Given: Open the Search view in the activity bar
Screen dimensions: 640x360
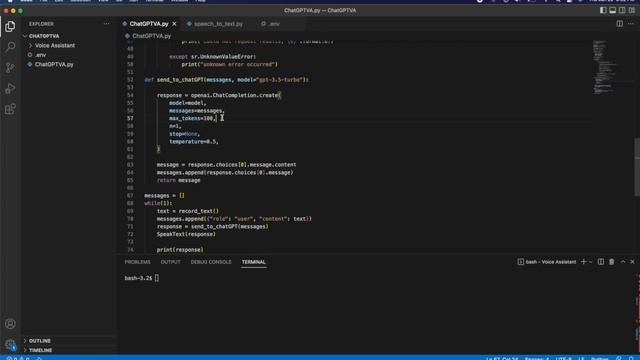Looking at the screenshot, I should [10, 47].
